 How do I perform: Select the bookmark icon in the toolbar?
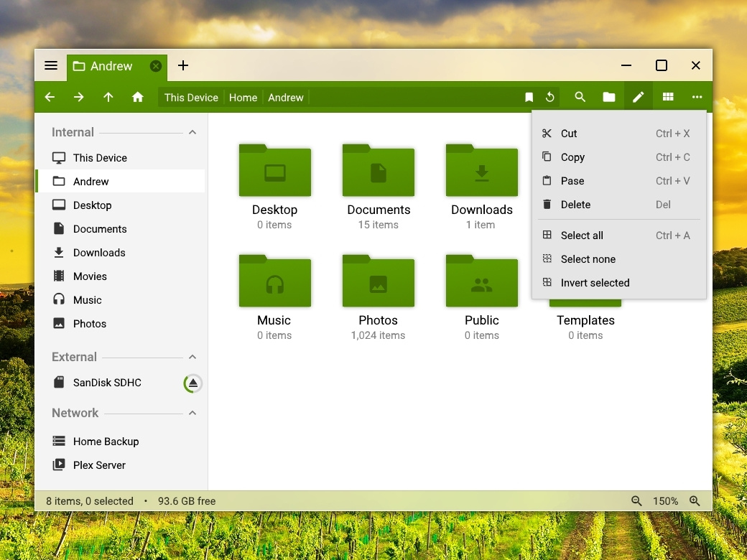click(529, 96)
